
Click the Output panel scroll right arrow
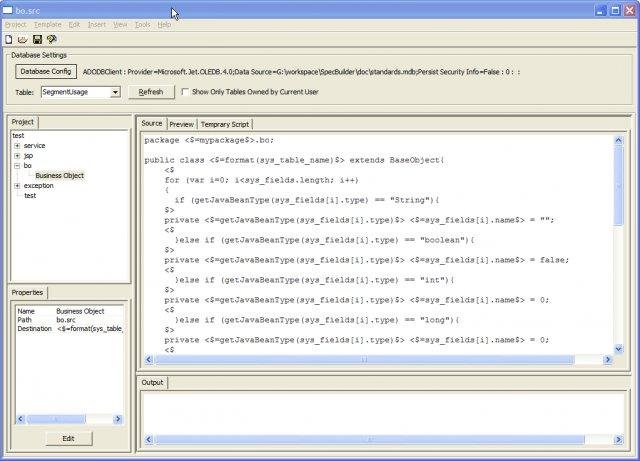pyautogui.click(x=618, y=439)
